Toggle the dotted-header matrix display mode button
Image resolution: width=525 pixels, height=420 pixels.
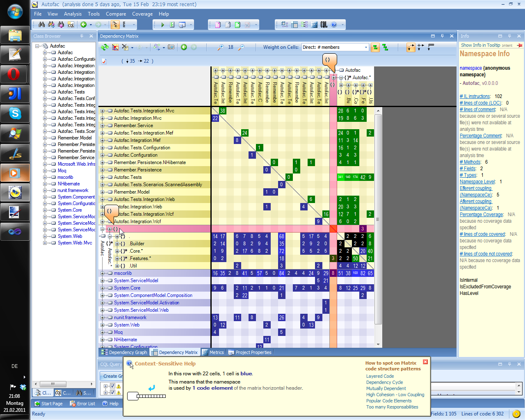[x=431, y=47]
